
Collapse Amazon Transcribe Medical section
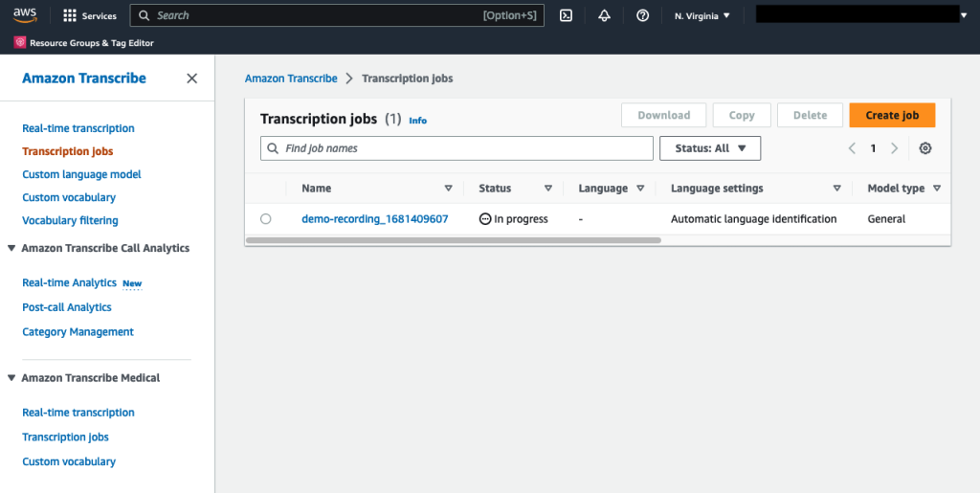click(x=11, y=378)
